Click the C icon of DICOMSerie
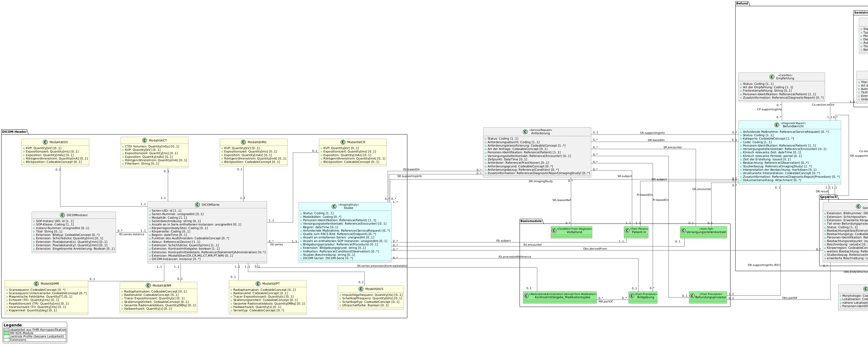 tap(198, 205)
